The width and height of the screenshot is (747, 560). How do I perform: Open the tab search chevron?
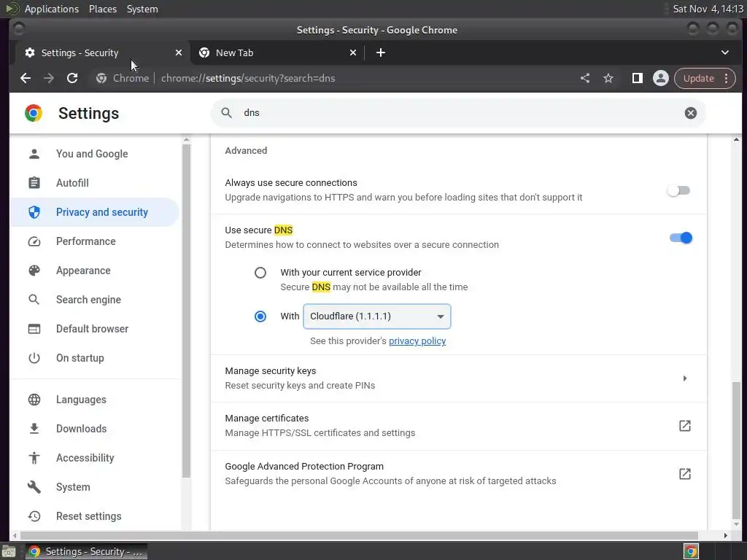point(724,52)
